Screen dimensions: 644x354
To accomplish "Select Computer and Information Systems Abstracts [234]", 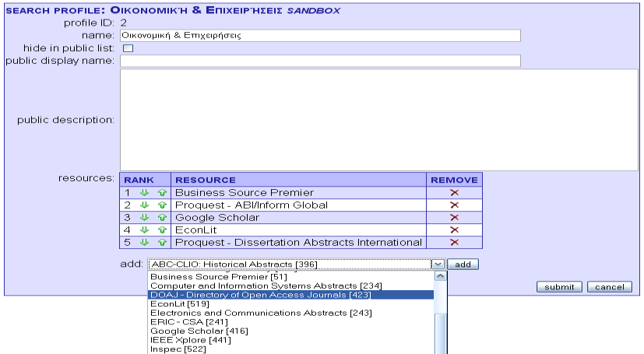I will pyautogui.click(x=290, y=286).
